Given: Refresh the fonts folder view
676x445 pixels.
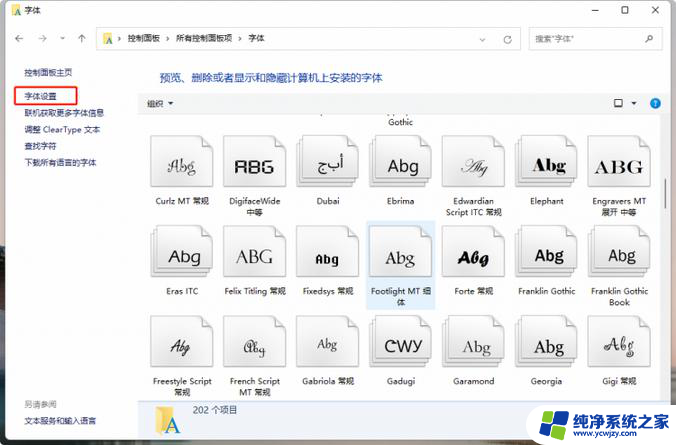Looking at the screenshot, I should tap(507, 39).
